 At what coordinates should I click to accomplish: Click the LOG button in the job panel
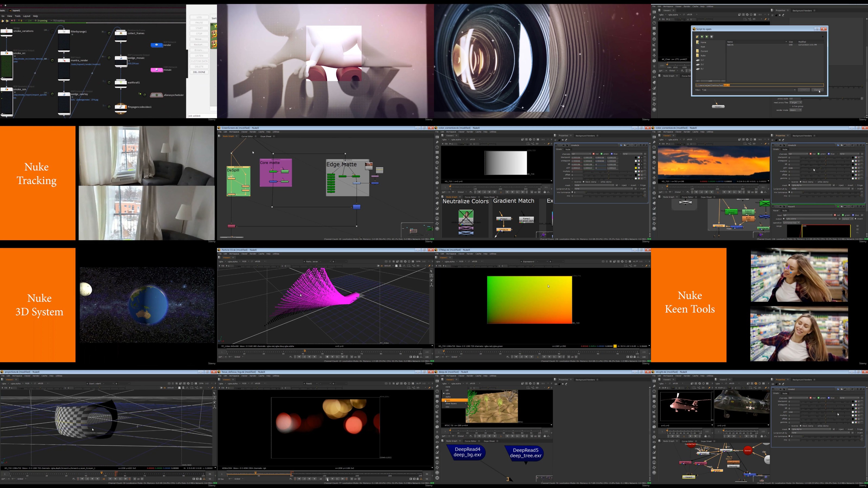pos(199,17)
